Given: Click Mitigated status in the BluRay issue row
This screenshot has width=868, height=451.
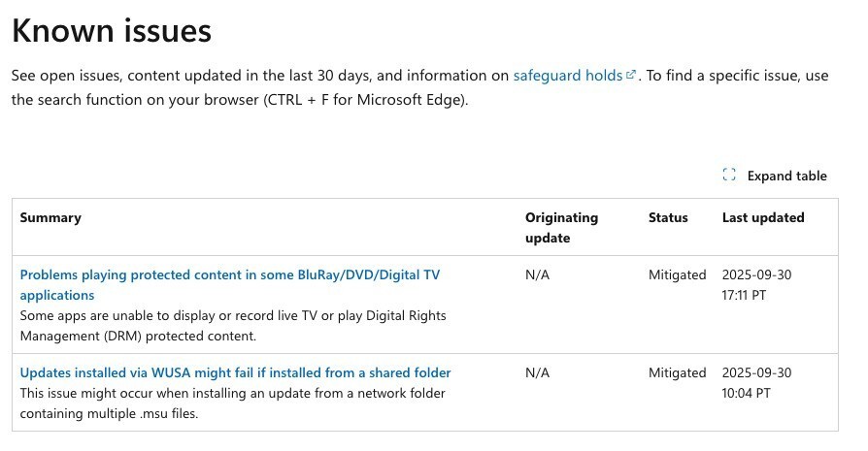Looking at the screenshot, I should click(677, 275).
